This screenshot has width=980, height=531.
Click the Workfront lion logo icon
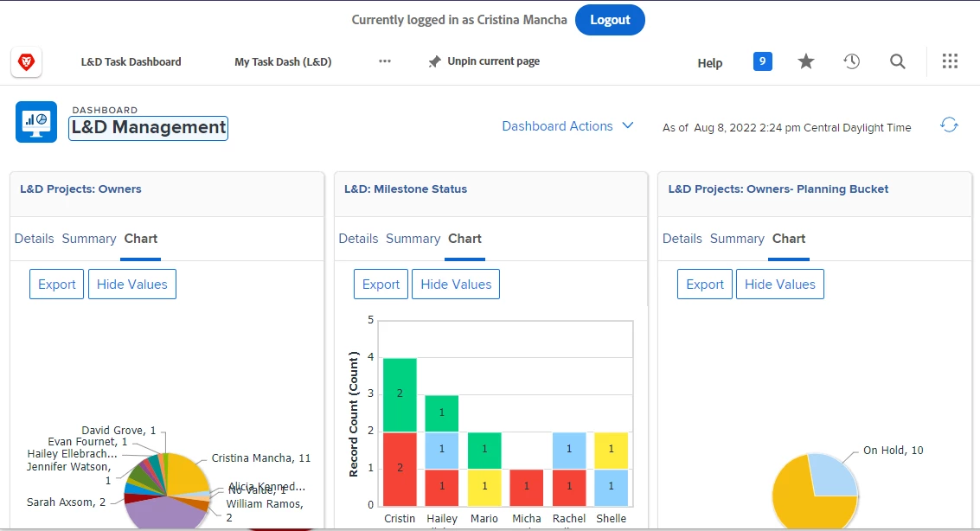pyautogui.click(x=26, y=62)
